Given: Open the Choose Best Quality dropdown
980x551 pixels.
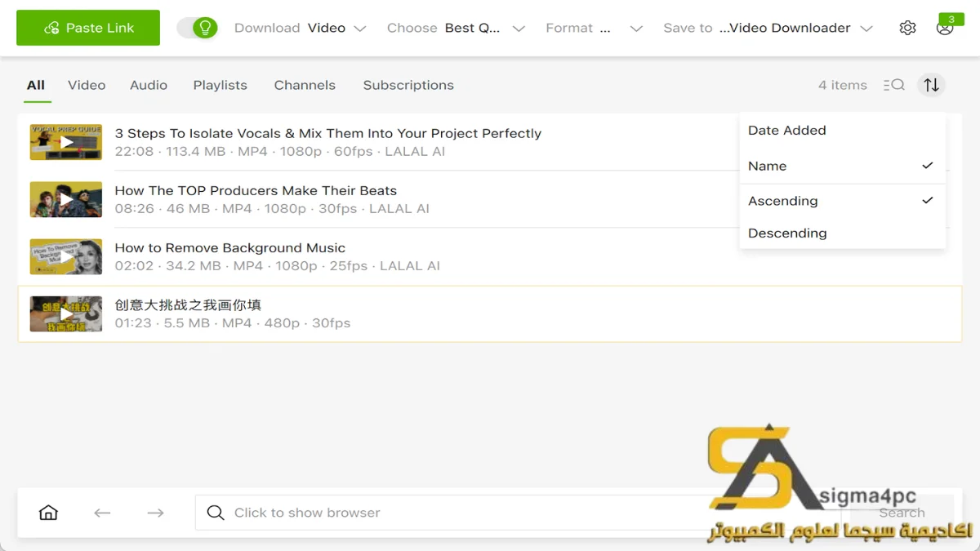Looking at the screenshot, I should tap(456, 28).
